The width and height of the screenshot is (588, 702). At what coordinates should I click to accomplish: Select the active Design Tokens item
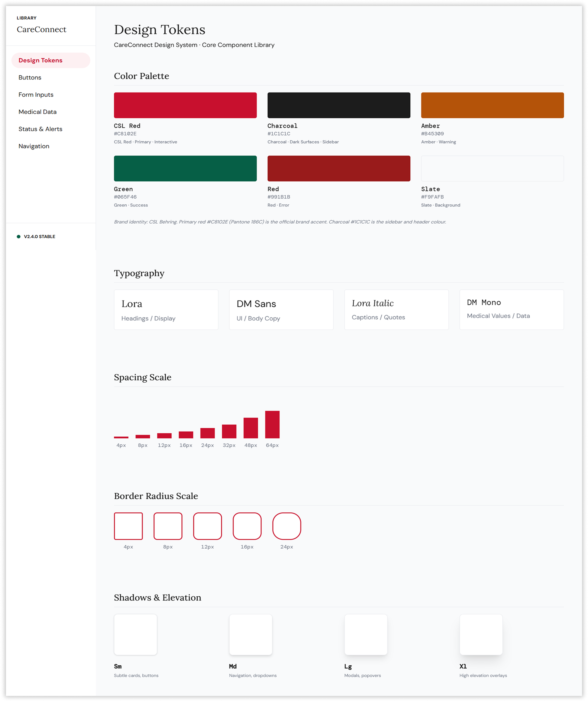40,61
